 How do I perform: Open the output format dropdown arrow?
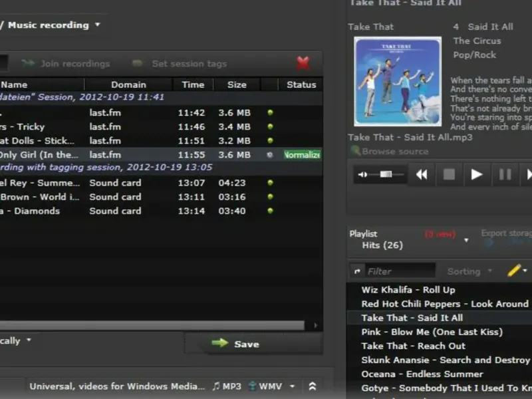point(292,386)
